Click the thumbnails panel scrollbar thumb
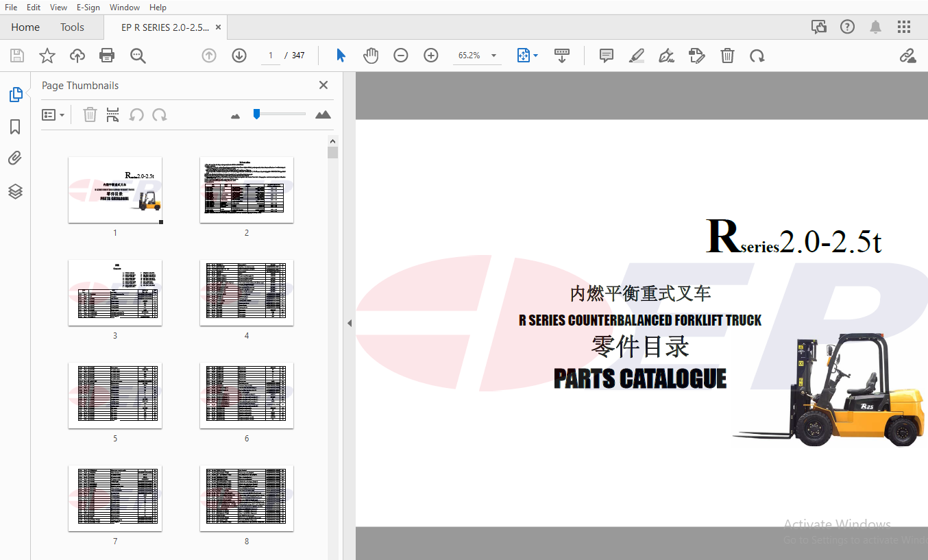928x560 pixels. point(332,152)
